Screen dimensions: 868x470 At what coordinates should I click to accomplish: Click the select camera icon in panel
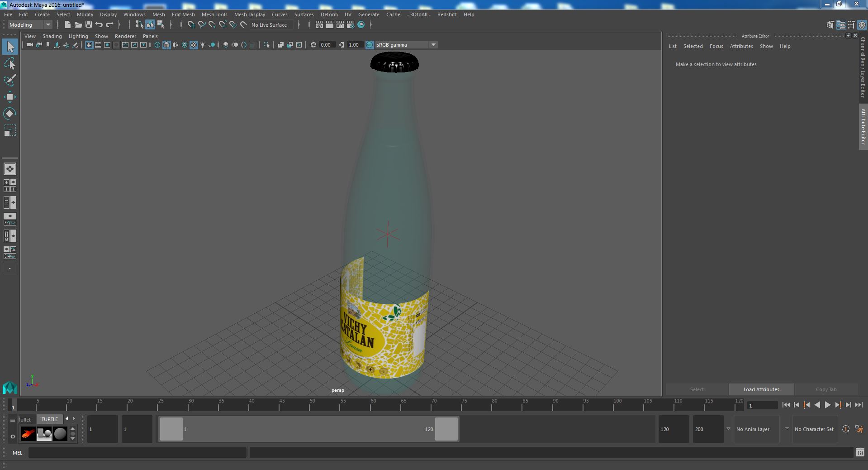click(x=29, y=45)
